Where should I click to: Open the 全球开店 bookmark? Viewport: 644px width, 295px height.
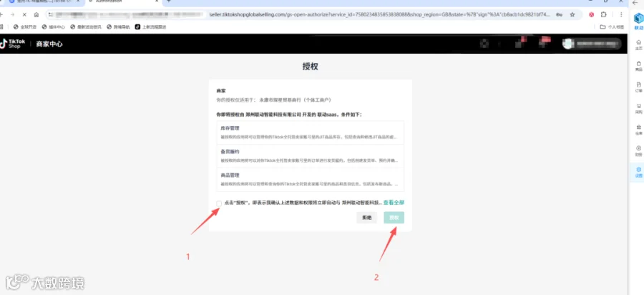point(25,27)
